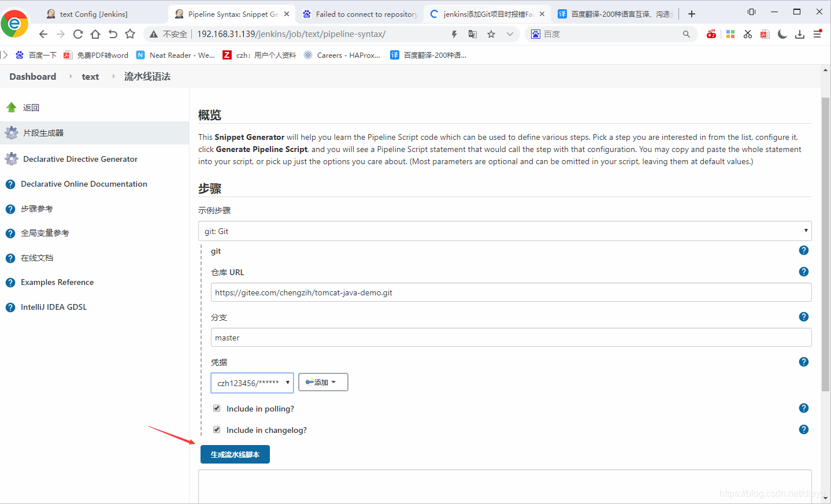Click the 分支 master input field
This screenshot has width=831, height=504.
pos(511,338)
